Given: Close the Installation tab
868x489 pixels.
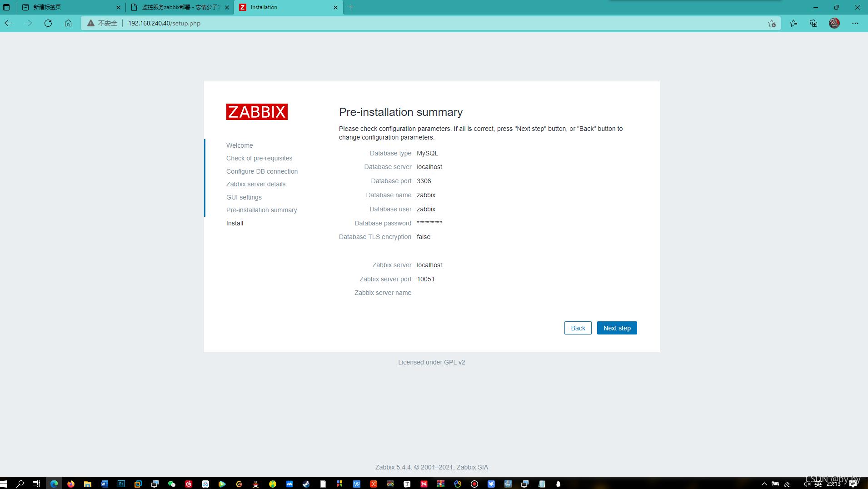Looking at the screenshot, I should click(335, 7).
